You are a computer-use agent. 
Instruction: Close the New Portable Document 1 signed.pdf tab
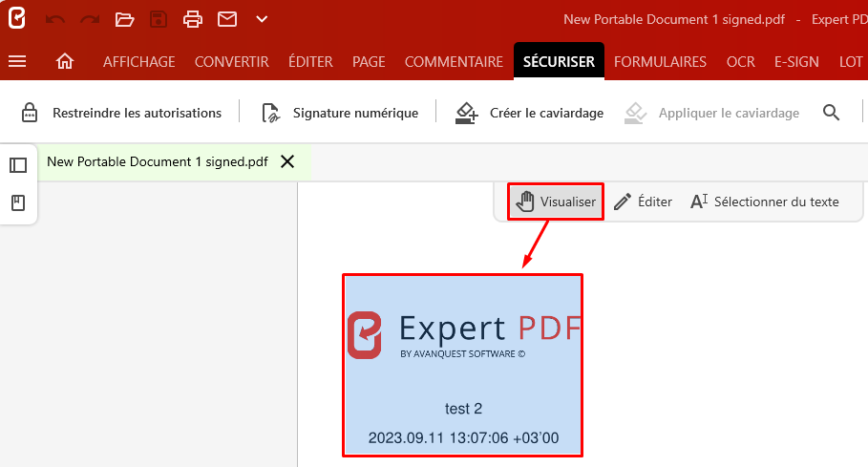pyautogui.click(x=287, y=161)
